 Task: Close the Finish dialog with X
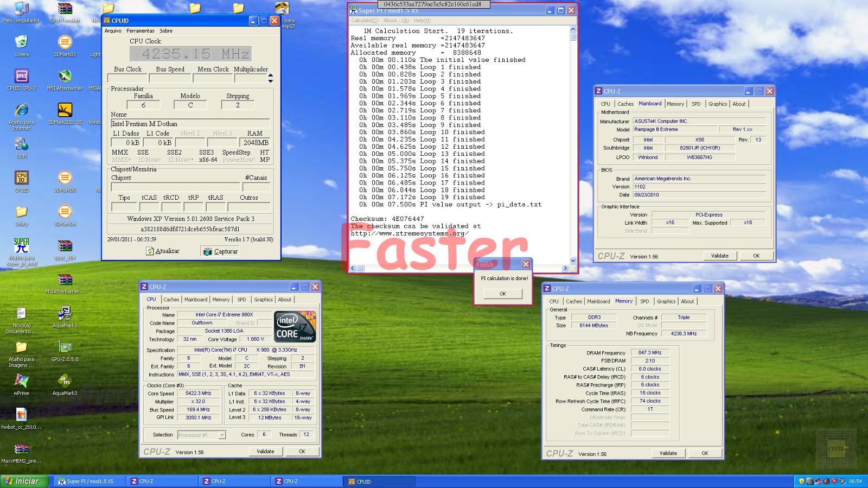click(526, 264)
